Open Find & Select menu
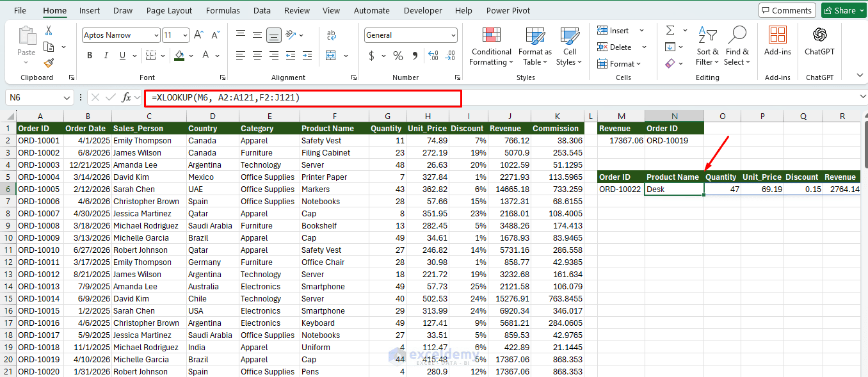 tap(737, 47)
